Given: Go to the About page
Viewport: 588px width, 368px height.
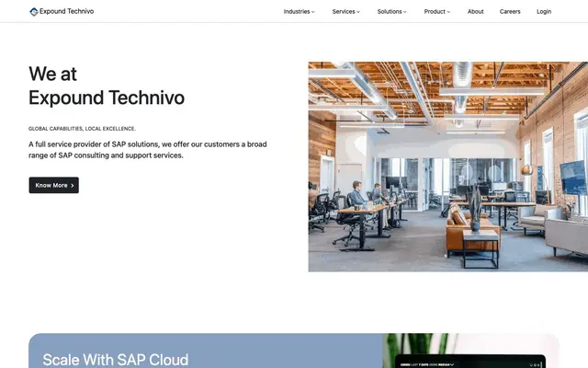Looking at the screenshot, I should point(476,12).
